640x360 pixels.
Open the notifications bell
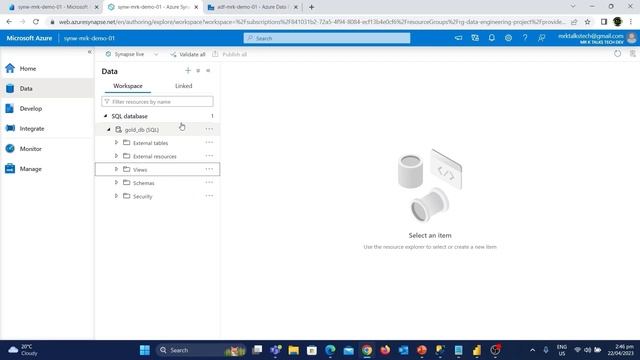click(x=491, y=38)
